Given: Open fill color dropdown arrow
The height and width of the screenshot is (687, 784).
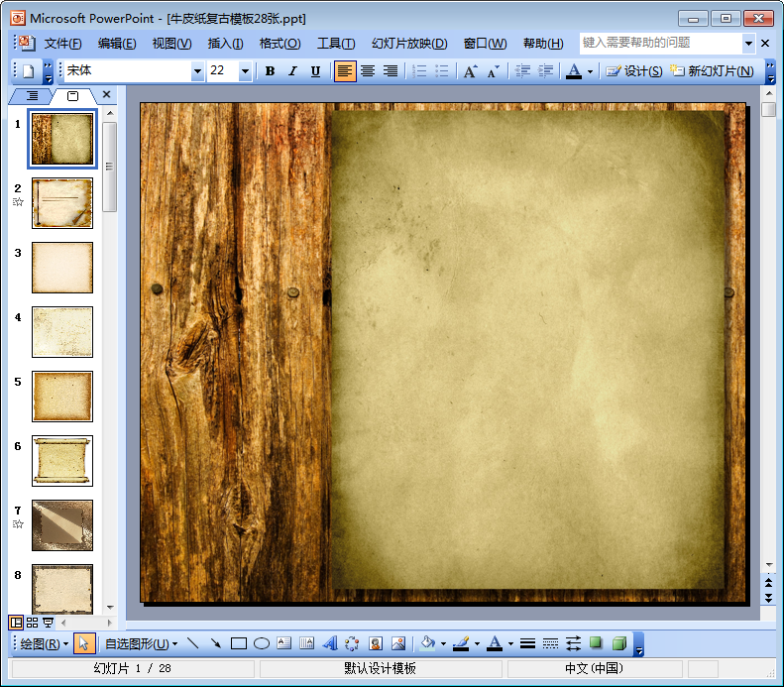Looking at the screenshot, I should (x=443, y=644).
